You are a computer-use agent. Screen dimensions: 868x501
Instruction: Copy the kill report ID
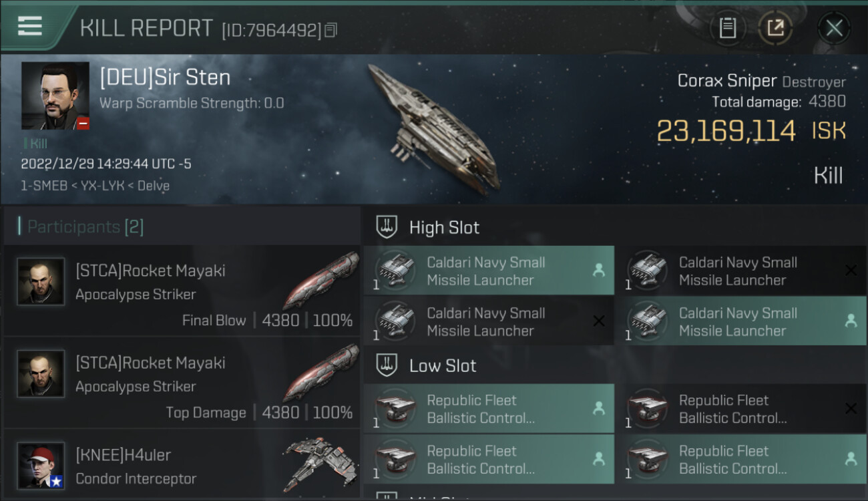tap(331, 30)
